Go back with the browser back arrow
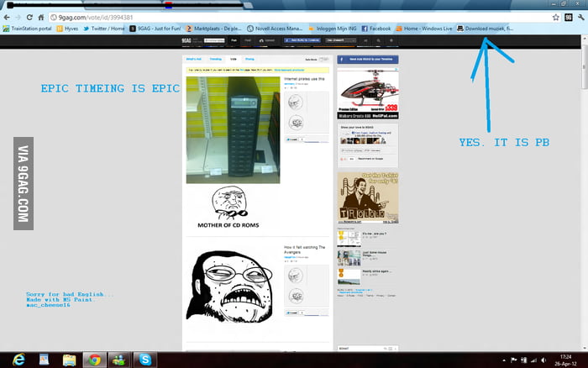The image size is (588, 368). tap(7, 18)
